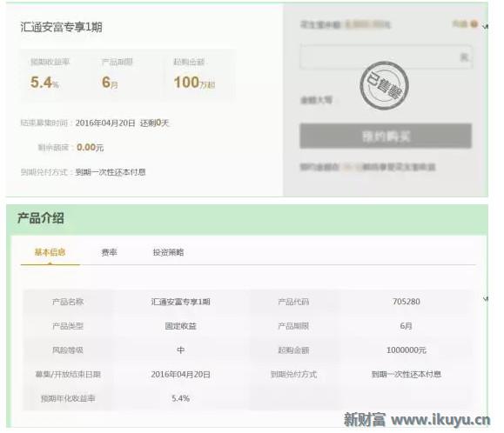This screenshot has width=504, height=433.
Task: Click the 100万起 minimum purchase amount
Action: [194, 83]
